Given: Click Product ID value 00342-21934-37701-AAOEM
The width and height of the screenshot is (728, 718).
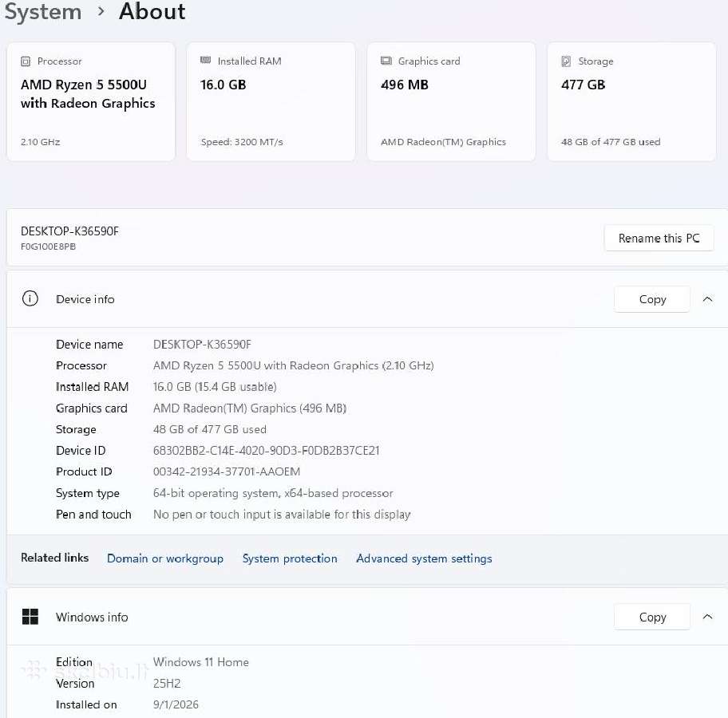Looking at the screenshot, I should click(x=227, y=471).
